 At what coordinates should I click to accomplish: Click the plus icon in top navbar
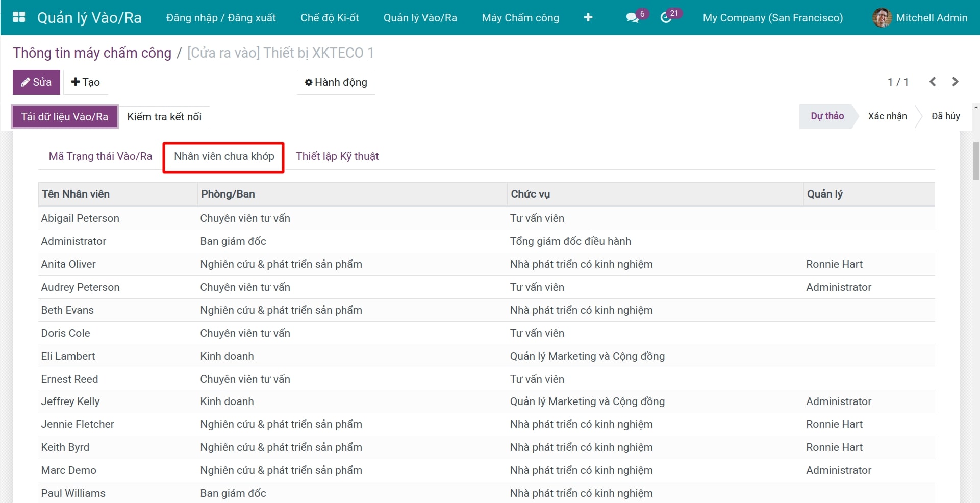click(588, 18)
